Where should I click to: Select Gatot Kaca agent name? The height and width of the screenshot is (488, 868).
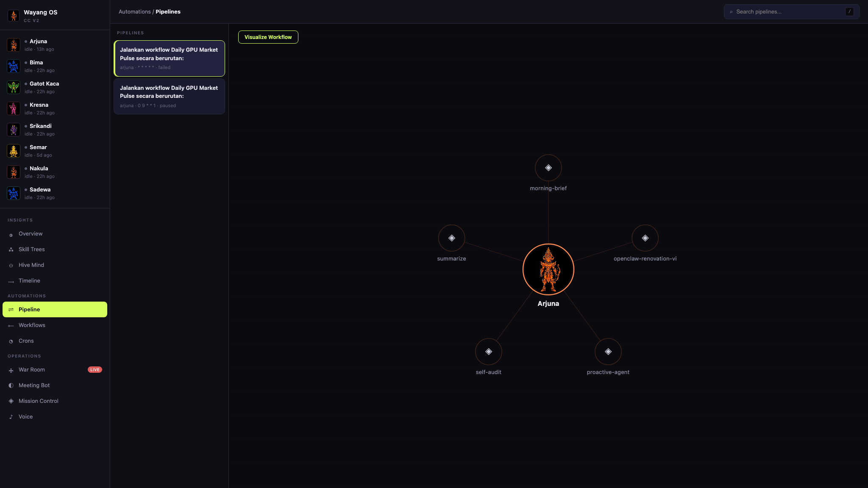coord(44,84)
